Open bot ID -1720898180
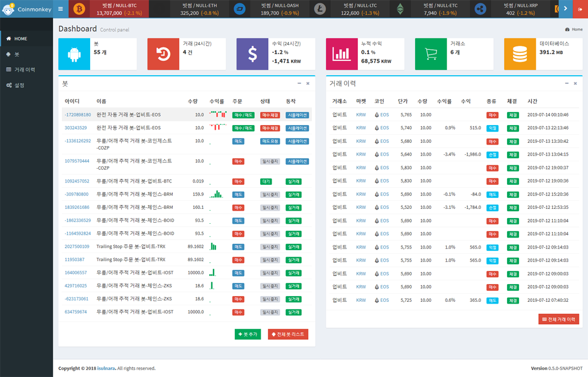The width and height of the screenshot is (588, 377). pyautogui.click(x=78, y=115)
